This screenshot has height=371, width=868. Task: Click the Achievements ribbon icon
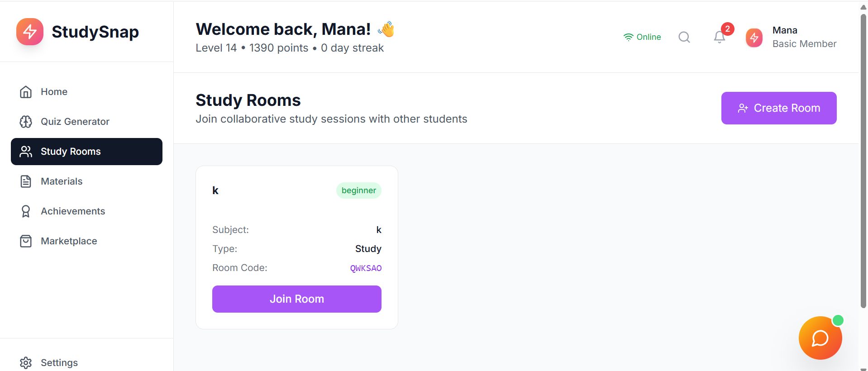[26, 211]
